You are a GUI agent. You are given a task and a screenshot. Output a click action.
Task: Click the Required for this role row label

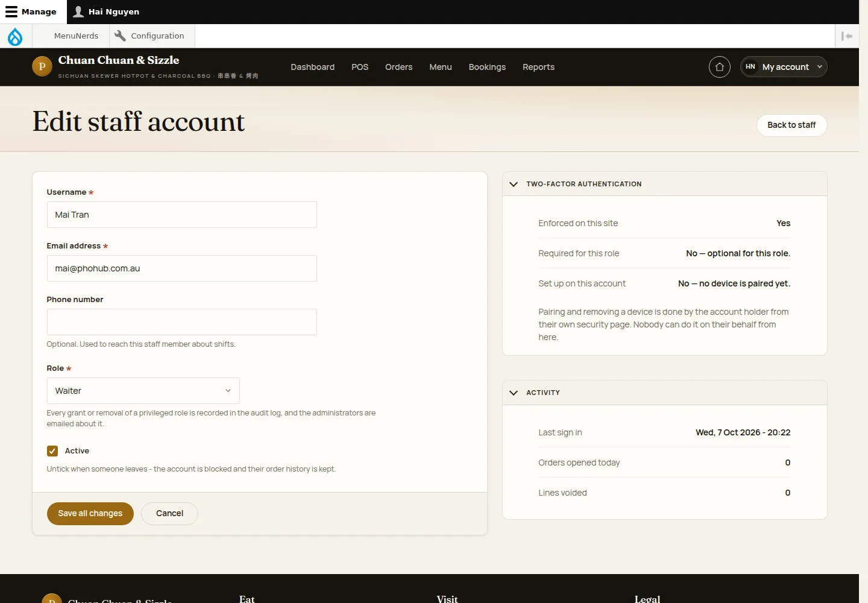coord(579,253)
